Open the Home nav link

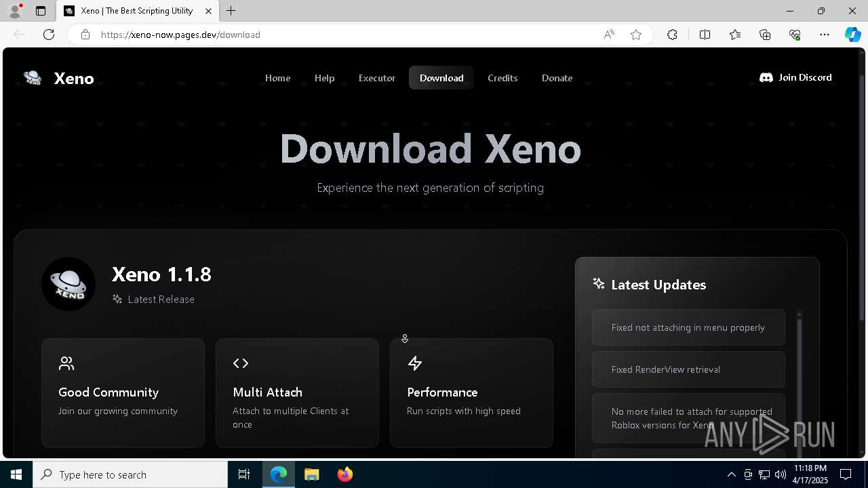coord(277,78)
